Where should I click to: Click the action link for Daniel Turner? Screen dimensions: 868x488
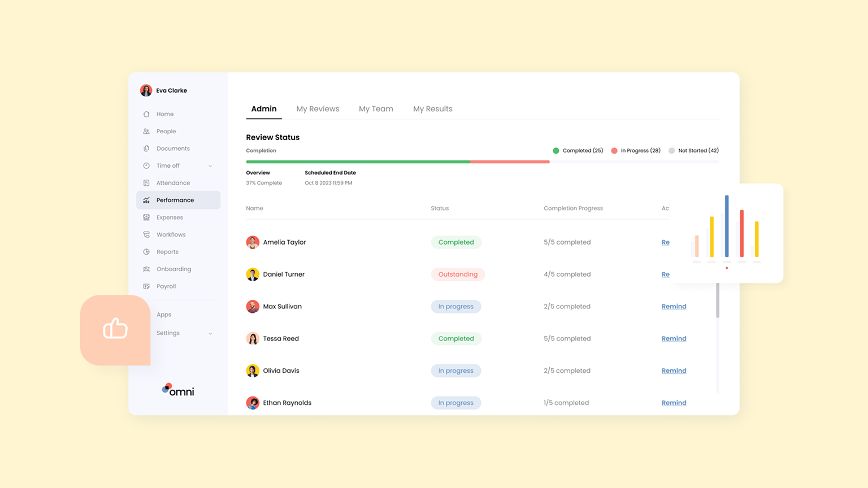click(x=666, y=274)
